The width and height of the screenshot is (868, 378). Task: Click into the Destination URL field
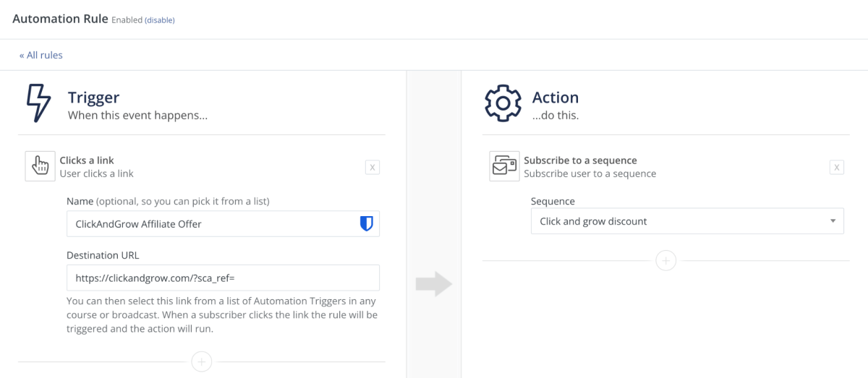(223, 278)
